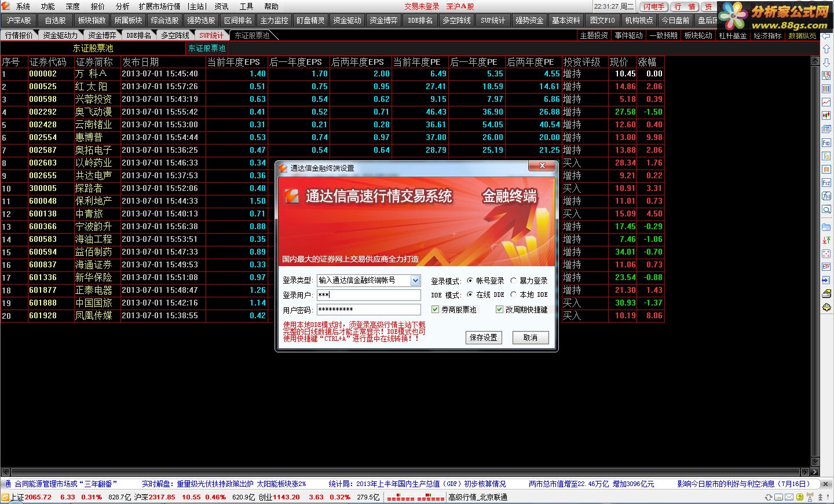The width and height of the screenshot is (834, 504).
Task: Click the multicolor grid table icon in sidebar
Action: 826,89
